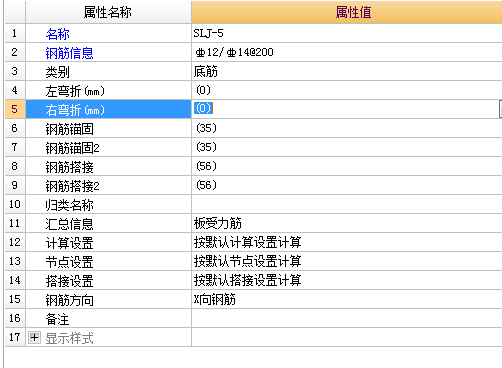The image size is (502, 368).
Task: Click the empty 归类名称 value cell
Action: click(x=347, y=204)
